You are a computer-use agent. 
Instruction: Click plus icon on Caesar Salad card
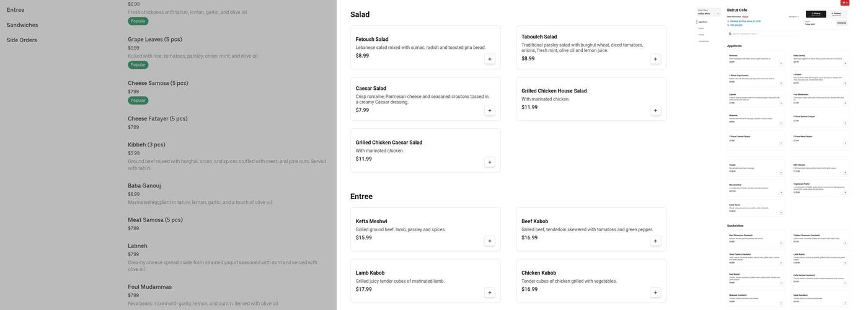[x=490, y=111]
